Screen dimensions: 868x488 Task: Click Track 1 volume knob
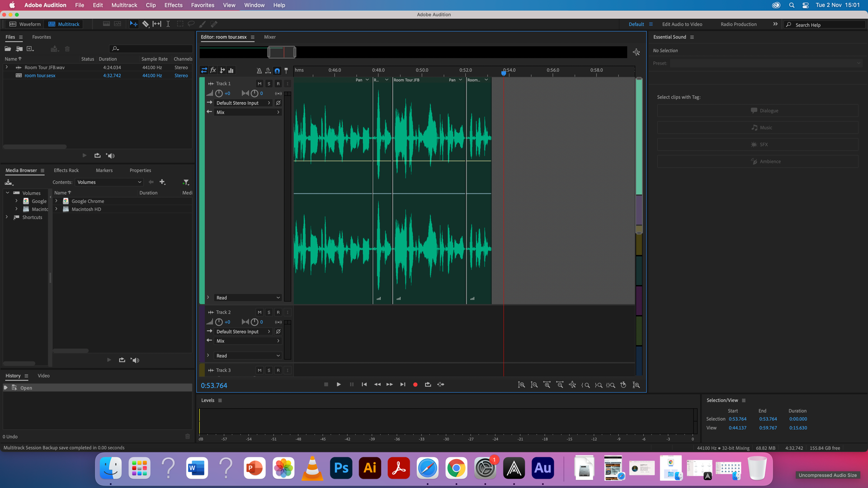pos(219,94)
